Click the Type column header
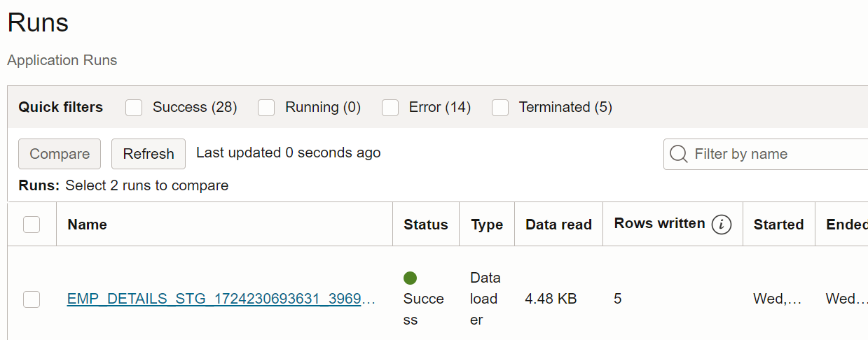Viewport: 868px width, 340px height. [487, 225]
